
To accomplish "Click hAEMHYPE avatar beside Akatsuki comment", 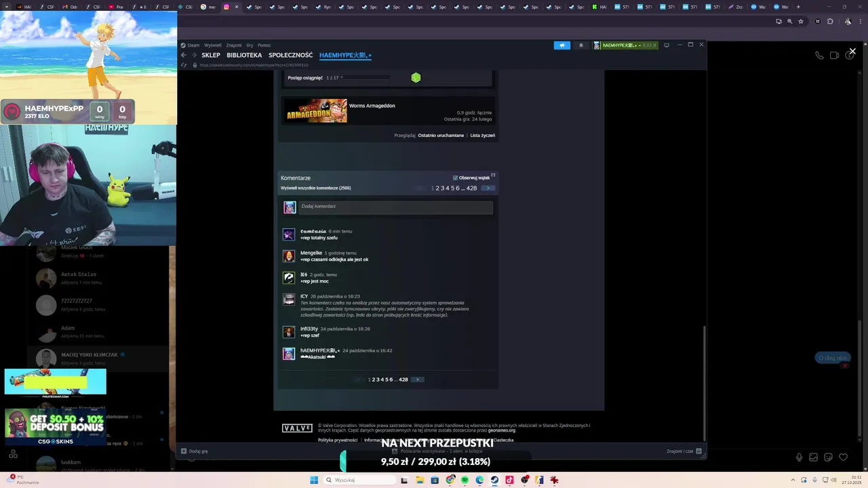I will pos(289,354).
